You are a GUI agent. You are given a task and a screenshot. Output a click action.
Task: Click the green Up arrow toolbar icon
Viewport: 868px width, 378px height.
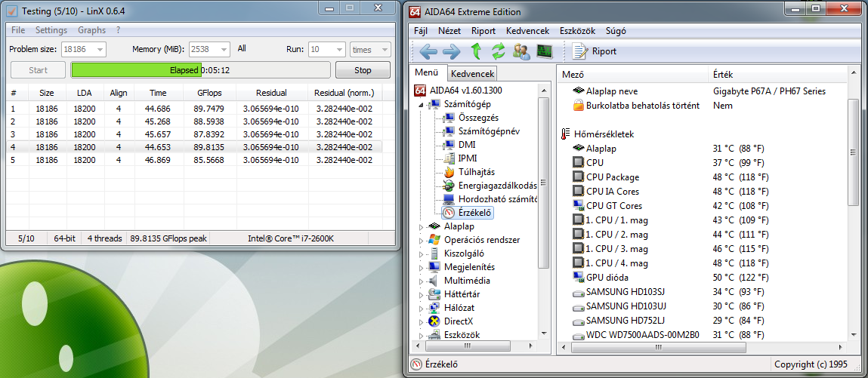coord(476,51)
